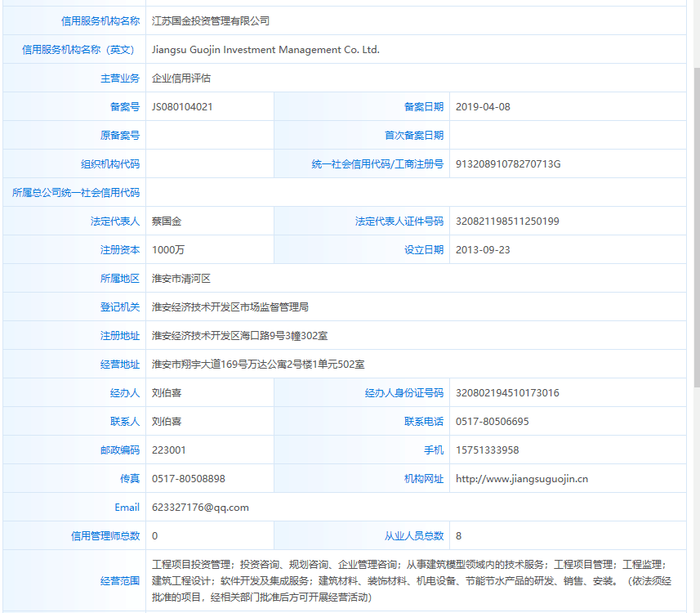Click the 联系人 value 刘伯喜

(x=167, y=421)
